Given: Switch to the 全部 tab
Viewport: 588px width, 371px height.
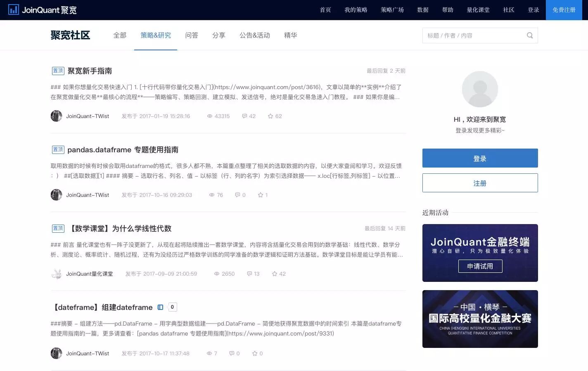Looking at the screenshot, I should [x=120, y=35].
